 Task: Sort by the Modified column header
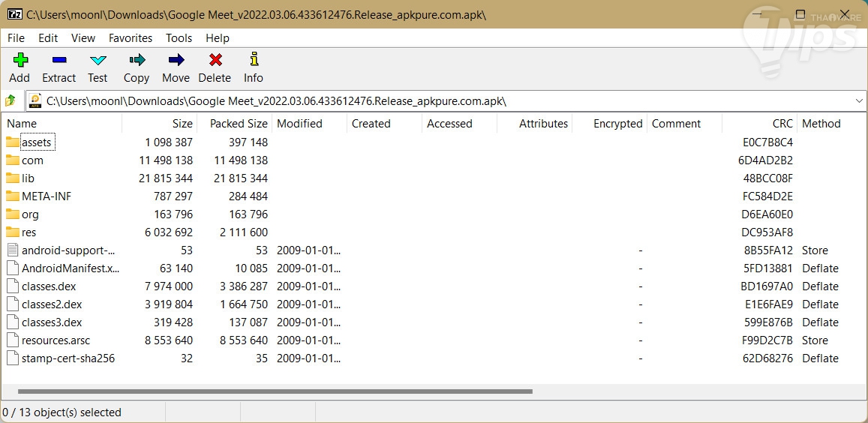coord(309,124)
